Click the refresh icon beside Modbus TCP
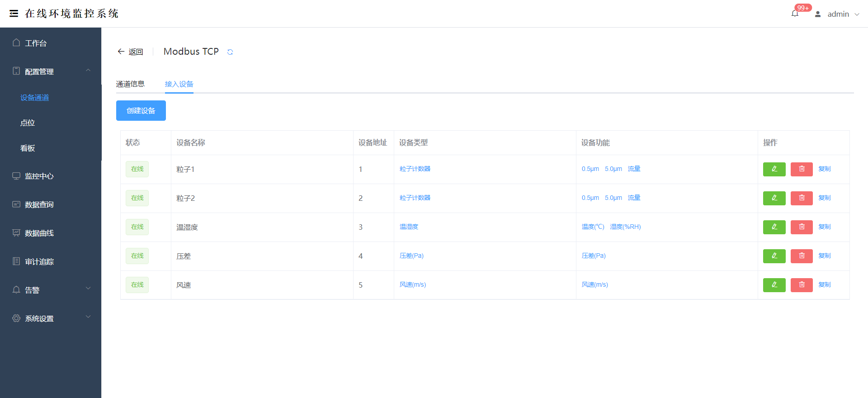 230,52
